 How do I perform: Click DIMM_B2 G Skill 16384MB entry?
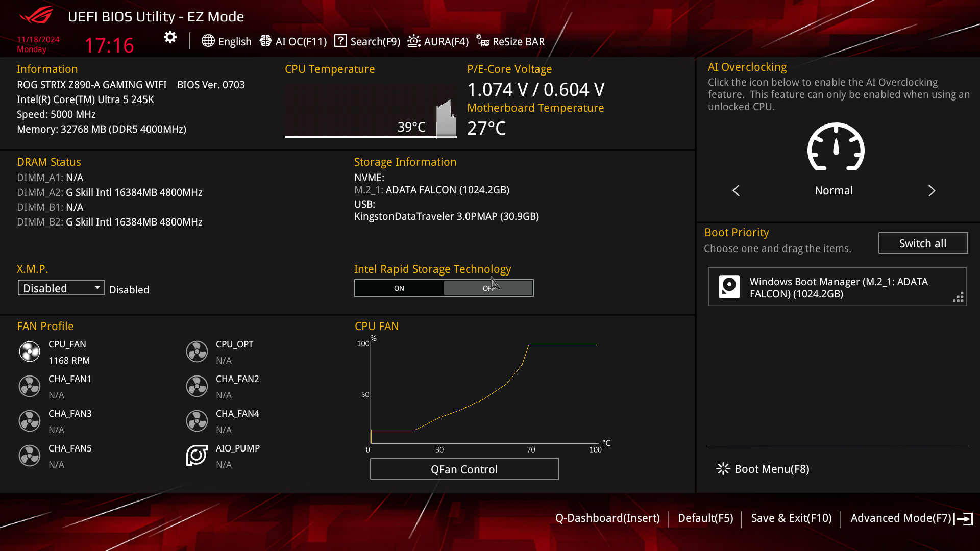(110, 222)
